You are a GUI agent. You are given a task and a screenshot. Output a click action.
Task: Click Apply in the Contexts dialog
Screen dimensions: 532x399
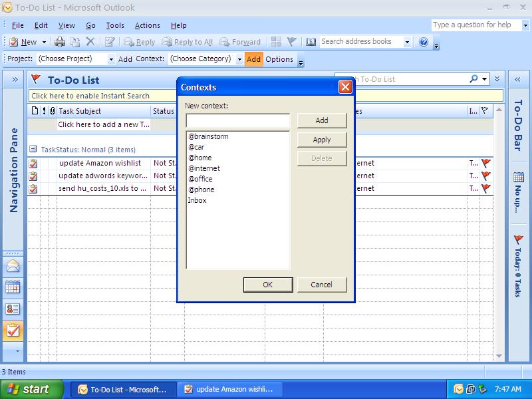coord(322,140)
